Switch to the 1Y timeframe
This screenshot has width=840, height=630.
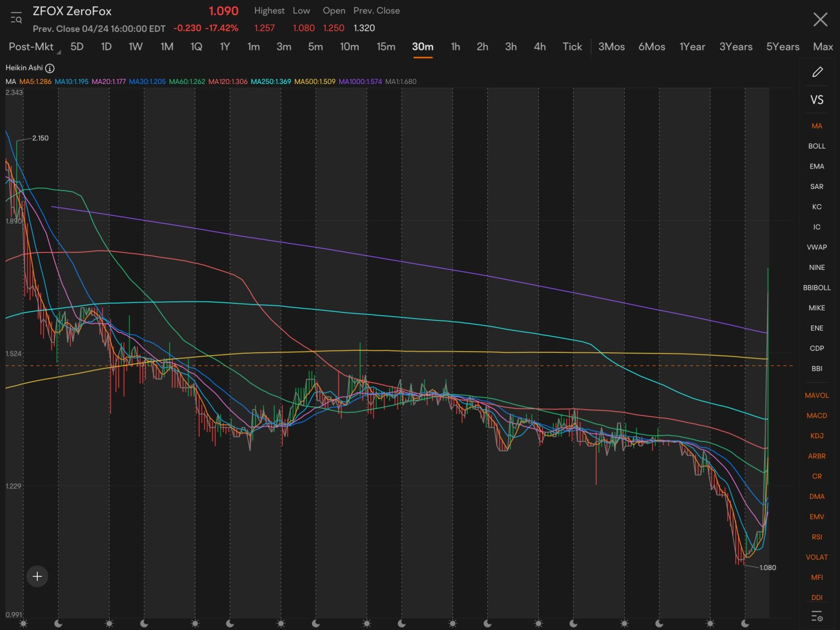tap(225, 47)
